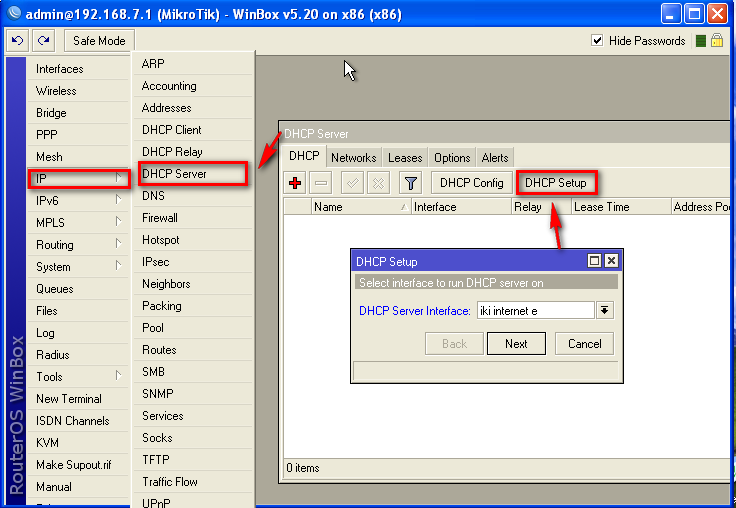
Task: Click the funnel Filter icon
Action: (411, 183)
